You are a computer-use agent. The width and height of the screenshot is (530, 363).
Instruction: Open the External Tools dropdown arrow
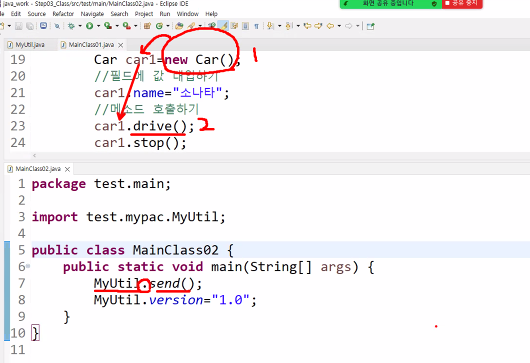(136, 26)
